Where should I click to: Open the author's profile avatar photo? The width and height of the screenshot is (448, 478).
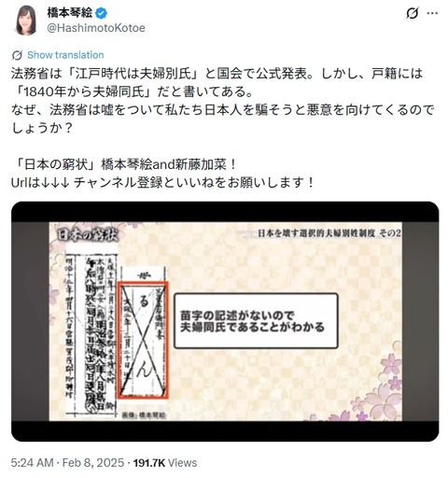[x=26, y=21]
